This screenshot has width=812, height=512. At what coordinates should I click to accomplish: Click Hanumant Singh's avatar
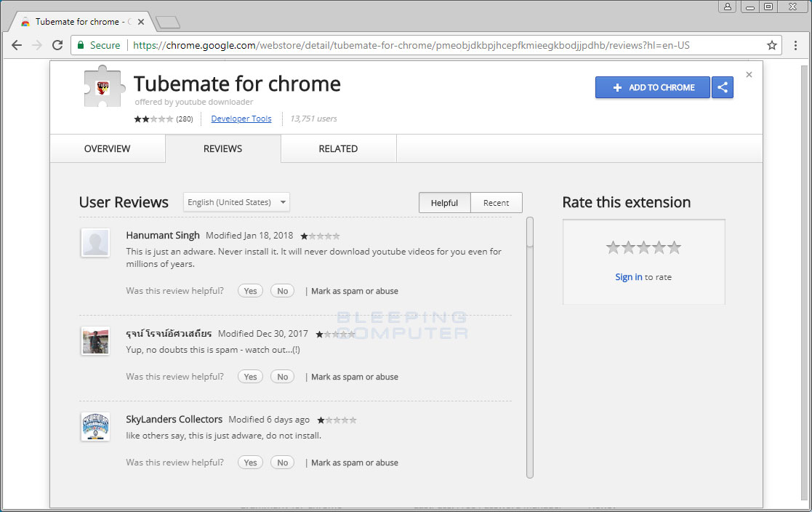click(x=95, y=242)
